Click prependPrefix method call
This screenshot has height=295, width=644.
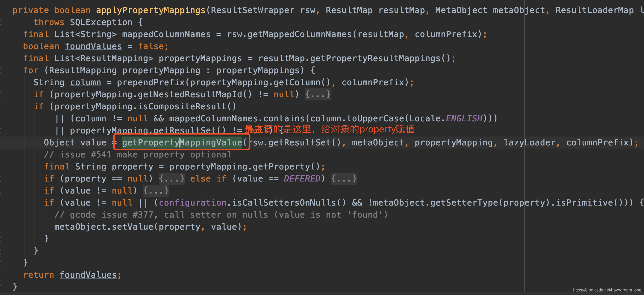click(x=151, y=82)
